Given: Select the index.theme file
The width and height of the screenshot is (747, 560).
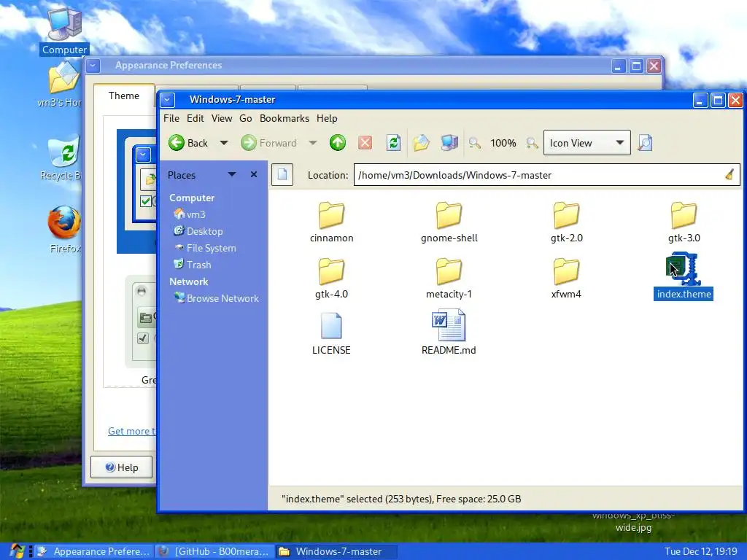Looking at the screenshot, I should coord(684,276).
